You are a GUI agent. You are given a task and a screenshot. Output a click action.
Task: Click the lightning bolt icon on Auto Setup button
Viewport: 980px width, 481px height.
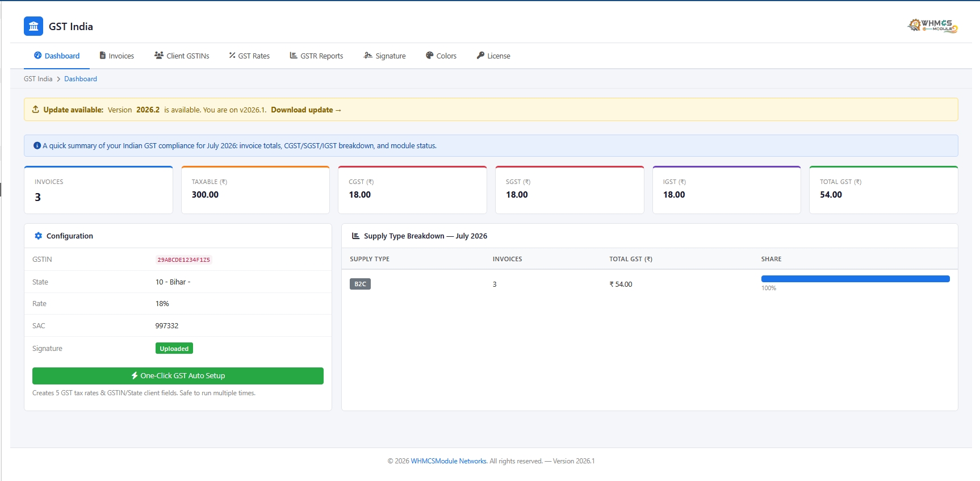pos(135,375)
